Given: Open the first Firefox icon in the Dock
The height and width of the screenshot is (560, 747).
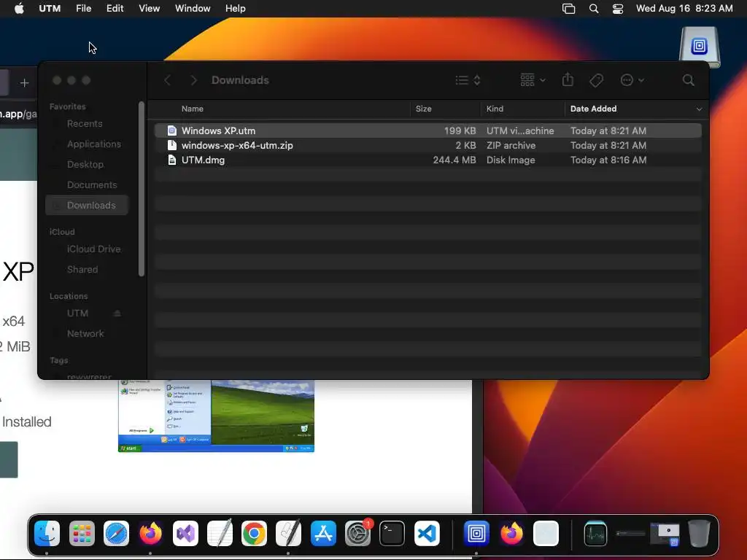Looking at the screenshot, I should (150, 533).
